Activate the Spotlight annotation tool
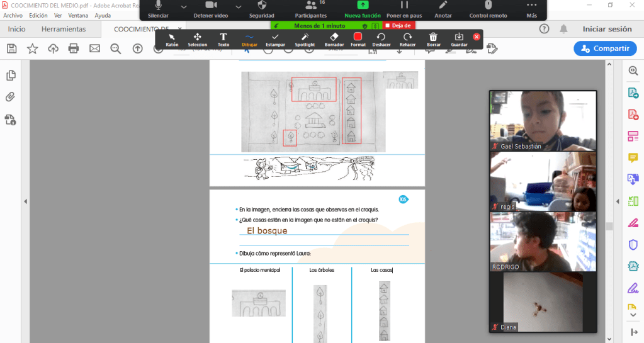The height and width of the screenshot is (343, 644). [x=305, y=39]
